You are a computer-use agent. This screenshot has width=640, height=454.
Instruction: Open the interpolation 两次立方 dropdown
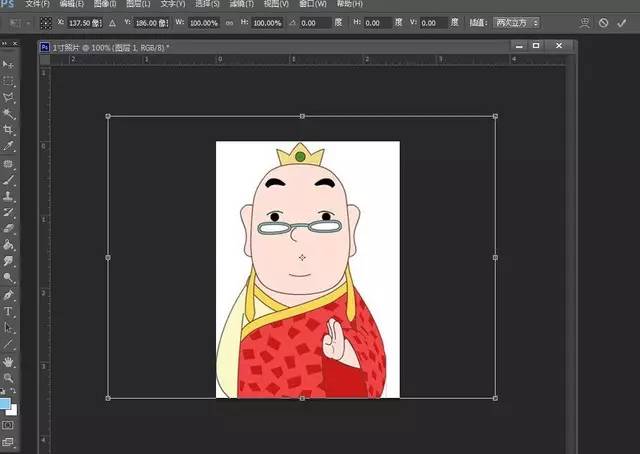517,23
